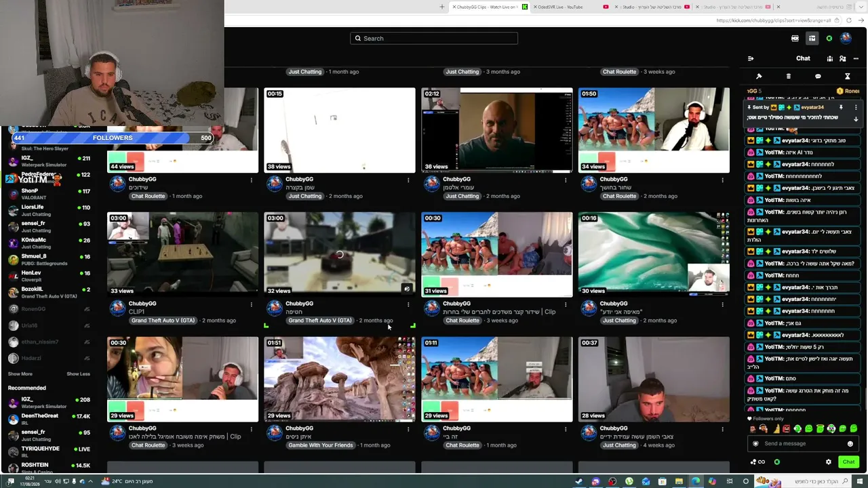
Task: Unpin the pinned message from evyatar34
Action: (841, 107)
